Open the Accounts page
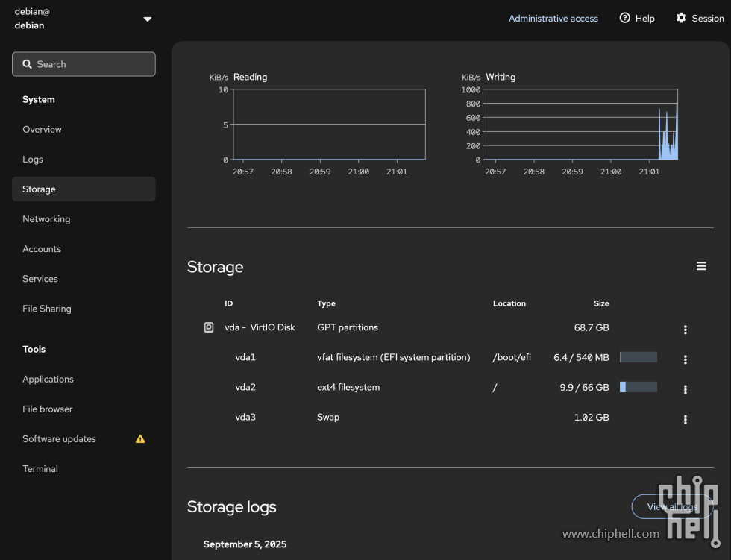The height and width of the screenshot is (560, 731). tap(42, 248)
